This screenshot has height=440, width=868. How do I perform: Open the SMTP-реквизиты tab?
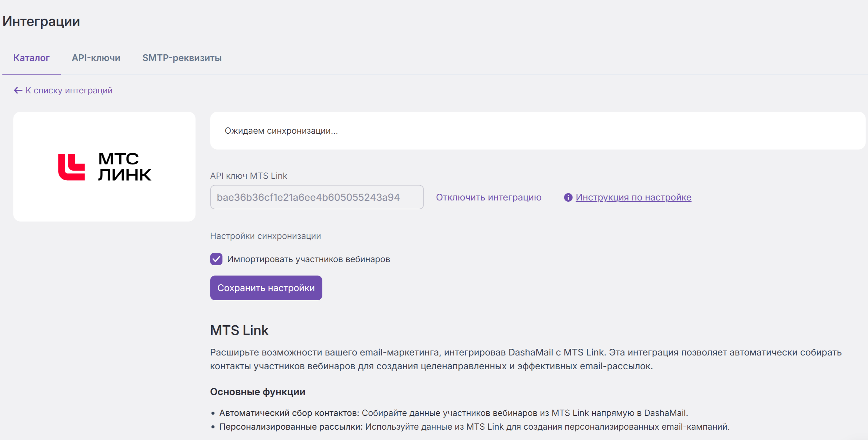(x=182, y=58)
